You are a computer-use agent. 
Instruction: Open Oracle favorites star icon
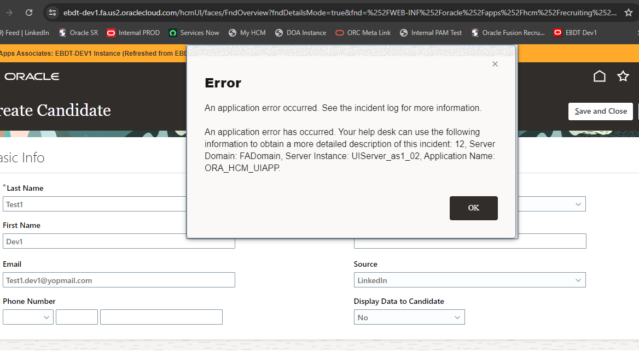pyautogui.click(x=623, y=76)
